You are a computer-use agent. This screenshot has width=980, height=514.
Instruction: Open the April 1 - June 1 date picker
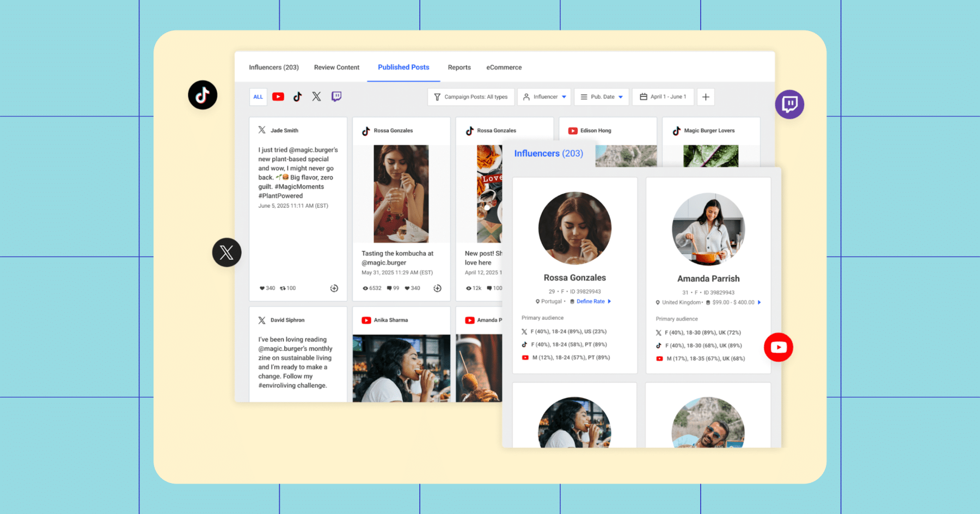click(663, 97)
